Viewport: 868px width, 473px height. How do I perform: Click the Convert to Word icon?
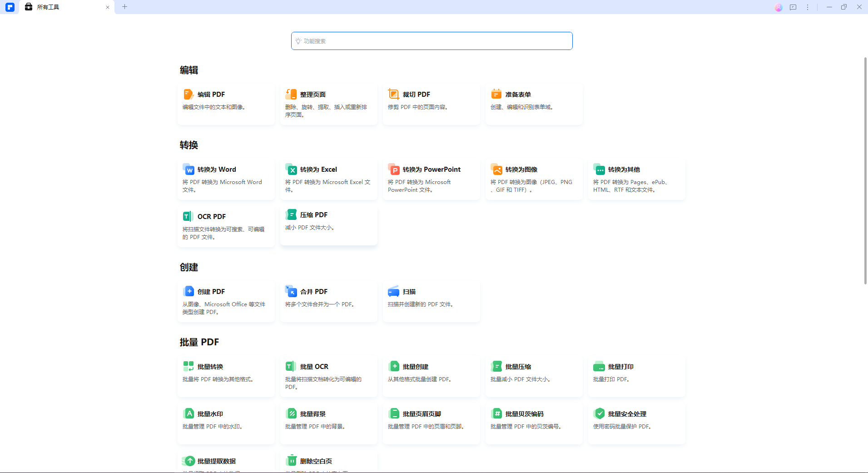pos(188,169)
